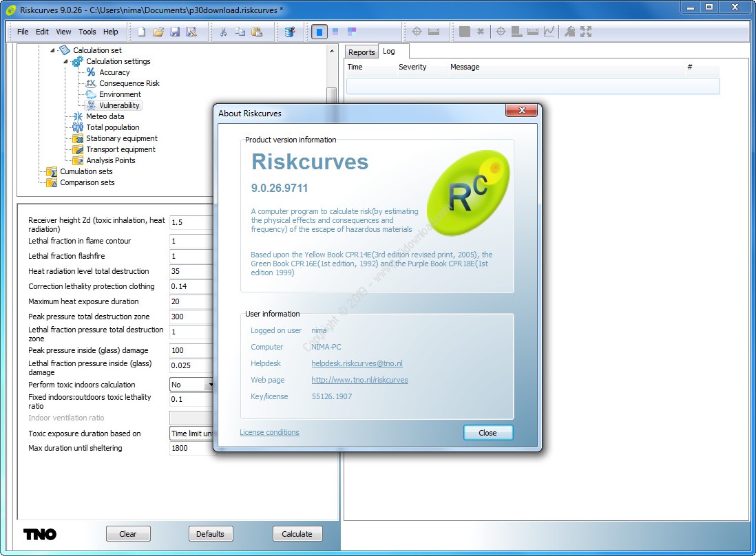Copy the selection using the toolbar icon
Image resolution: width=756 pixels, height=556 pixels.
pos(240,32)
